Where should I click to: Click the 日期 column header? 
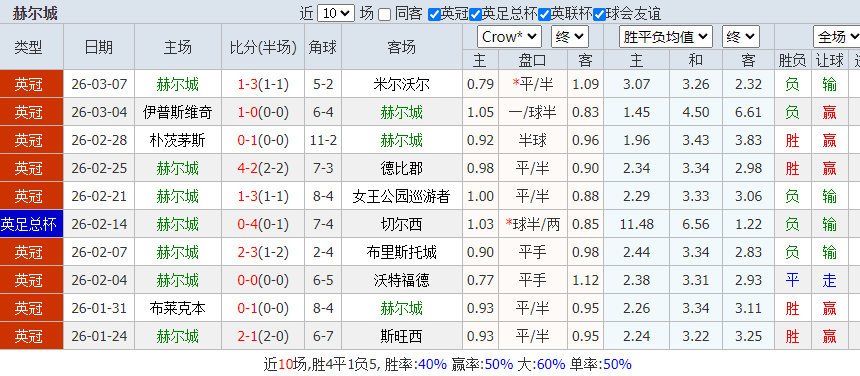coord(99,47)
